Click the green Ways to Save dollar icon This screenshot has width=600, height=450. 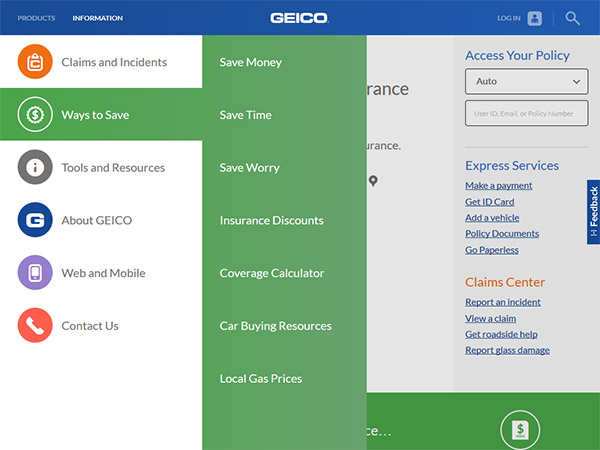coord(35,114)
